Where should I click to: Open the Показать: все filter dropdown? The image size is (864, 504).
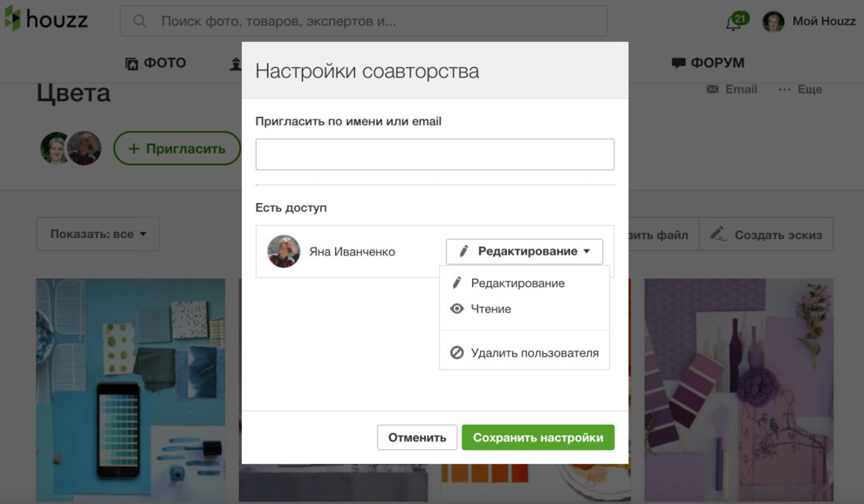pyautogui.click(x=97, y=234)
